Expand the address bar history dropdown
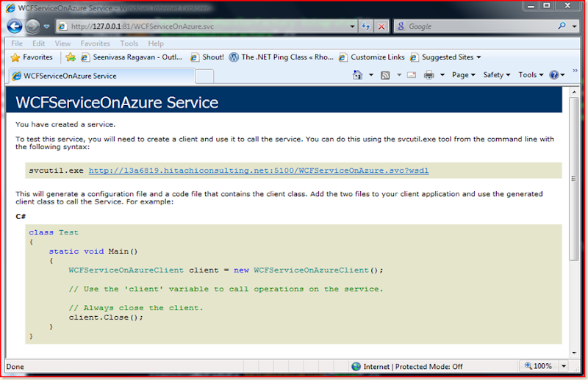The image size is (588, 380). (x=352, y=26)
